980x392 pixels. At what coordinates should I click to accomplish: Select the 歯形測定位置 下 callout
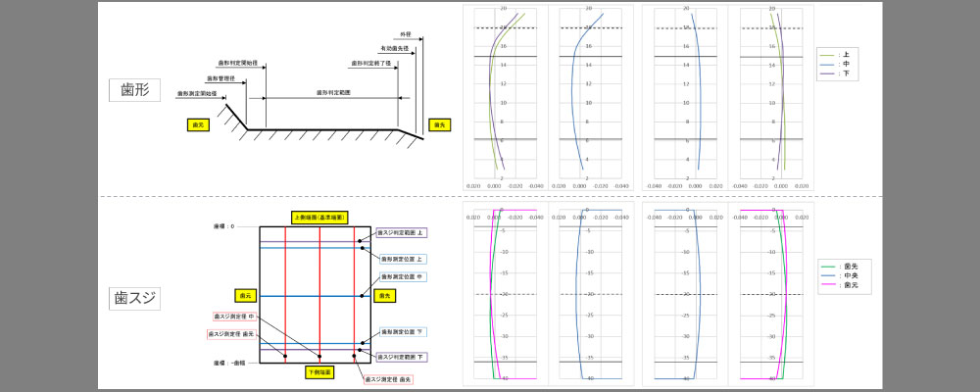pyautogui.click(x=404, y=331)
